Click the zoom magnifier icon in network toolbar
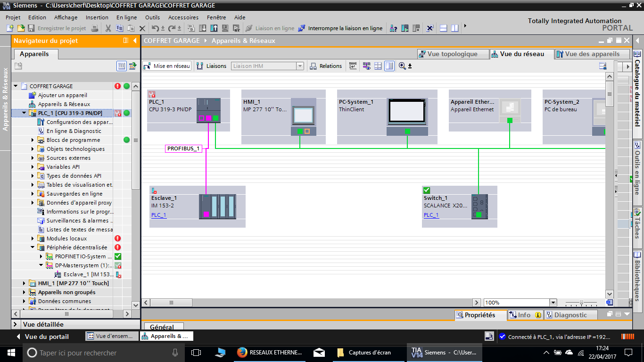 [x=402, y=66]
